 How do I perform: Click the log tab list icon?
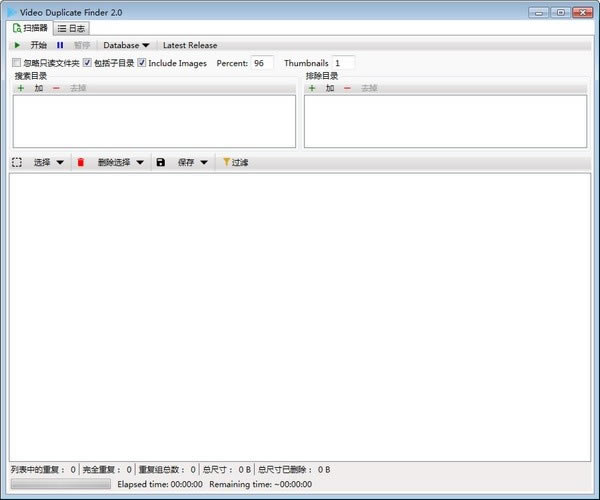pos(62,28)
